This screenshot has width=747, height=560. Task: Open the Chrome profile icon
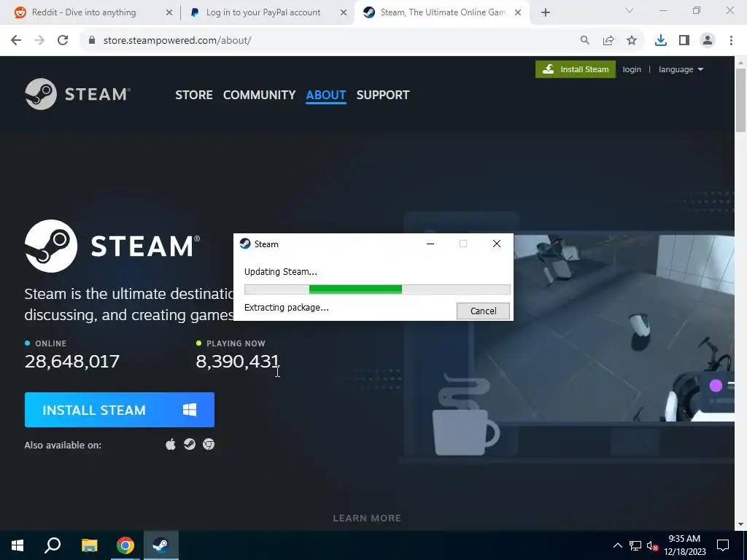(708, 41)
